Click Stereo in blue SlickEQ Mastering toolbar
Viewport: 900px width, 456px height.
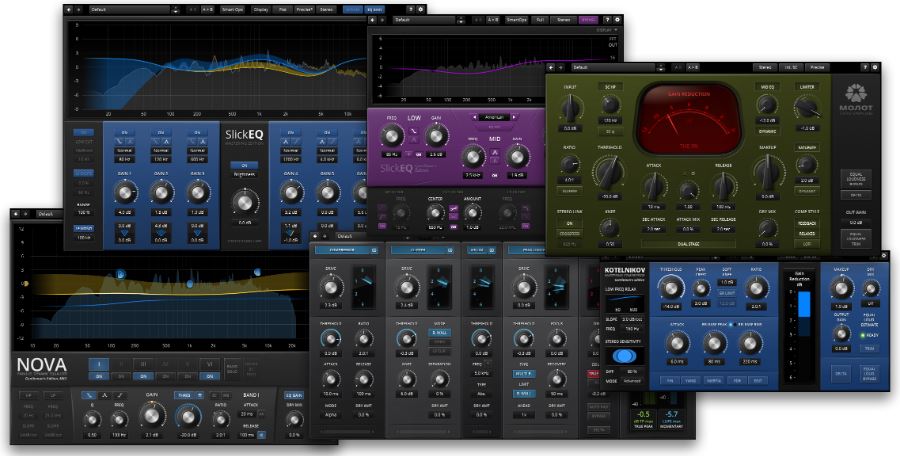[x=326, y=9]
